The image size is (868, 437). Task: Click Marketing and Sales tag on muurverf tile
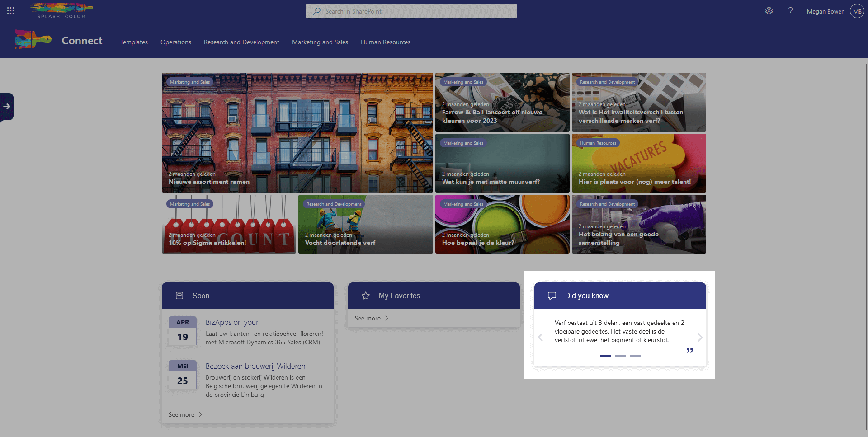pos(463,143)
